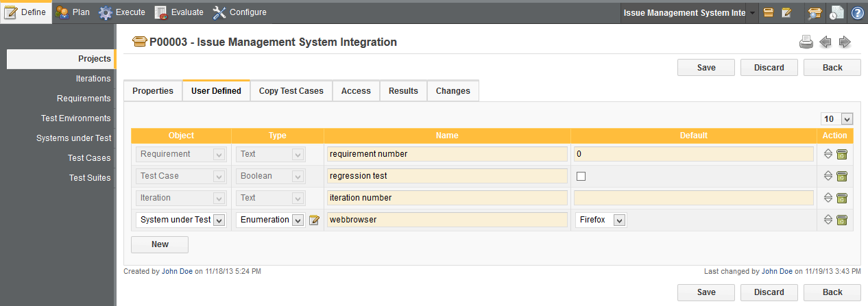This screenshot has width=868, height=306.
Task: Switch to the Results tab
Action: click(403, 91)
